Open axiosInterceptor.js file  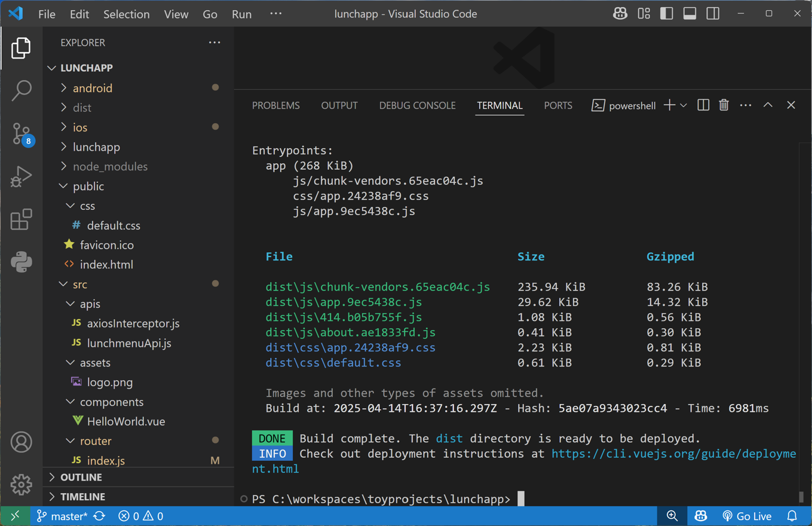139,323
